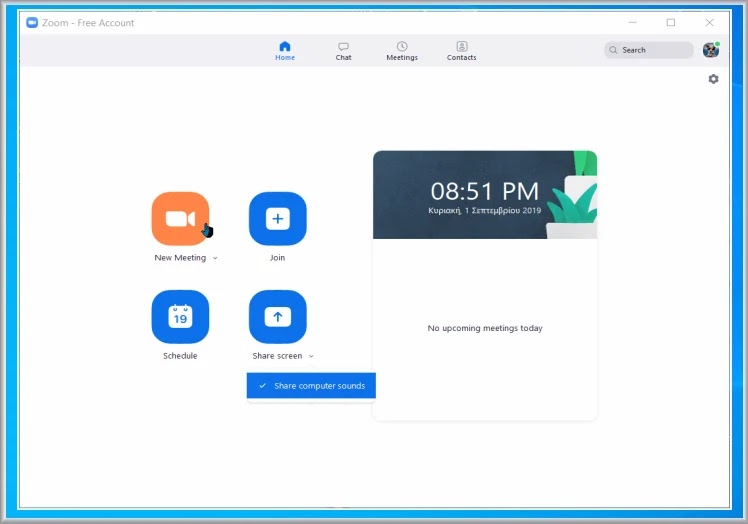The image size is (748, 524).
Task: Go to the Meetings tab
Action: coord(402,51)
